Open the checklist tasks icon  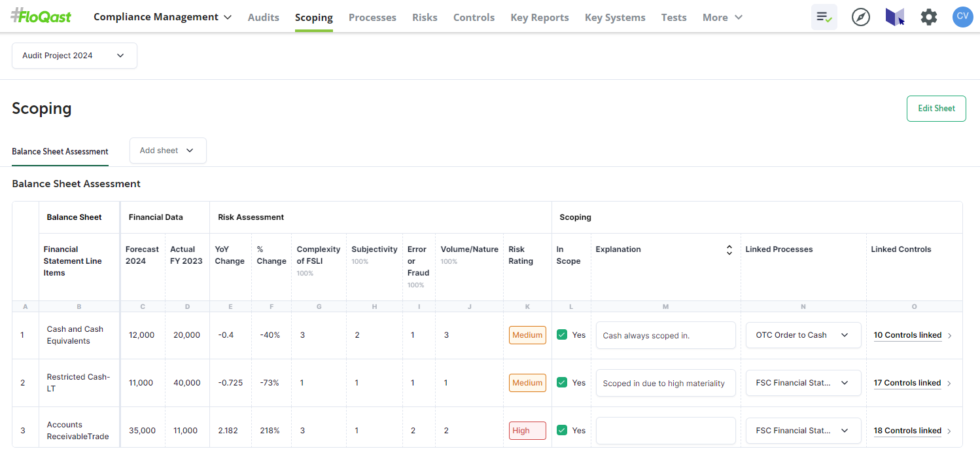point(824,17)
